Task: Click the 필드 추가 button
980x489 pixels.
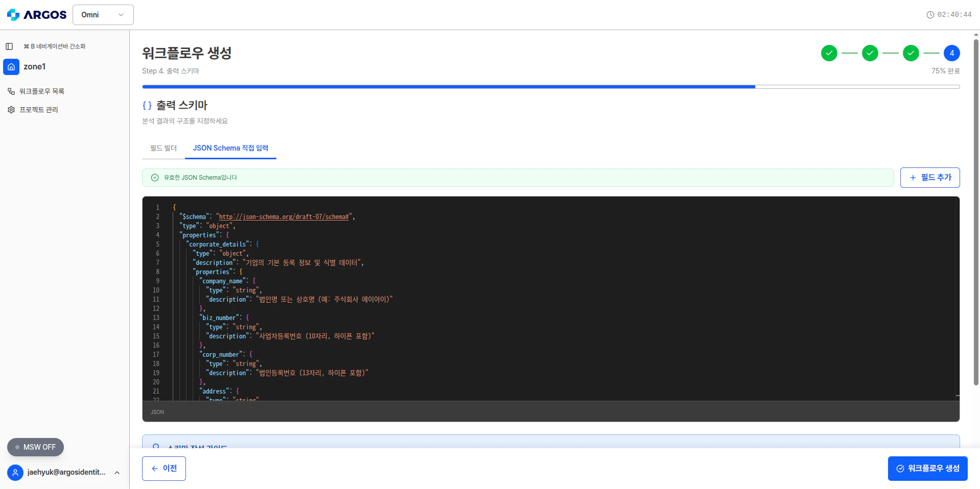Action: [x=930, y=178]
